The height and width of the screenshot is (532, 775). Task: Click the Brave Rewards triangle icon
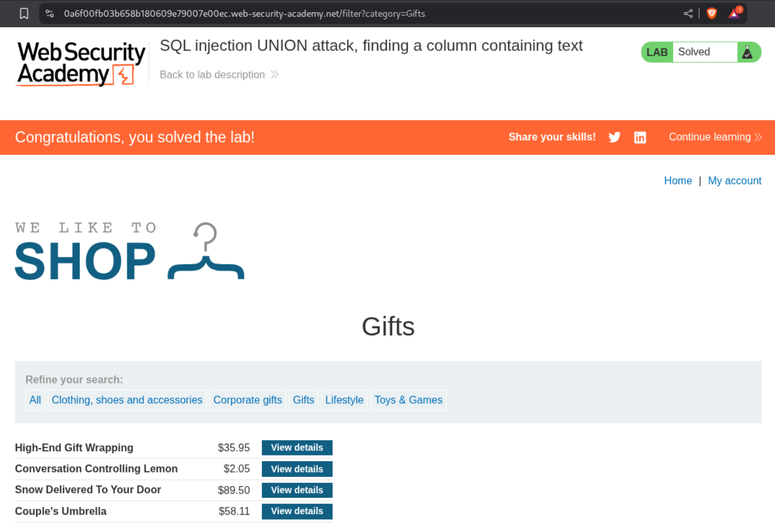tap(734, 14)
